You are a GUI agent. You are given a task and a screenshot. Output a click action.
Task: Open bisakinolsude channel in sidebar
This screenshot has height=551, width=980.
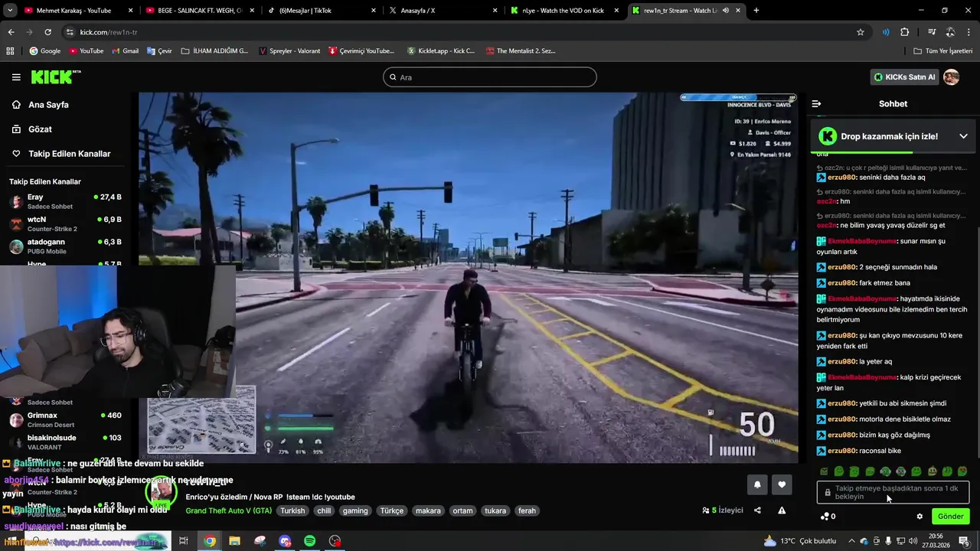click(65, 442)
